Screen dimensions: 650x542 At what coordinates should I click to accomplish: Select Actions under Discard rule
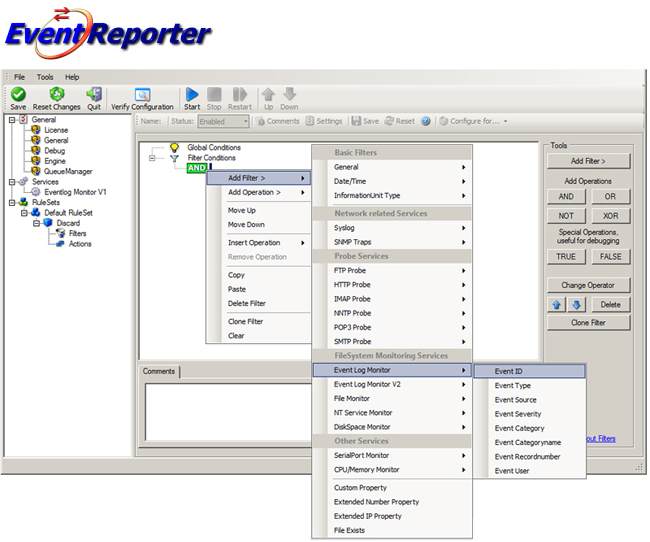(80, 244)
